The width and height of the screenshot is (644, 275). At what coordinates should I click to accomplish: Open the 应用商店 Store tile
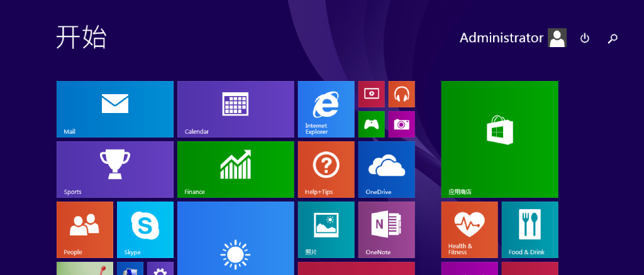500,139
